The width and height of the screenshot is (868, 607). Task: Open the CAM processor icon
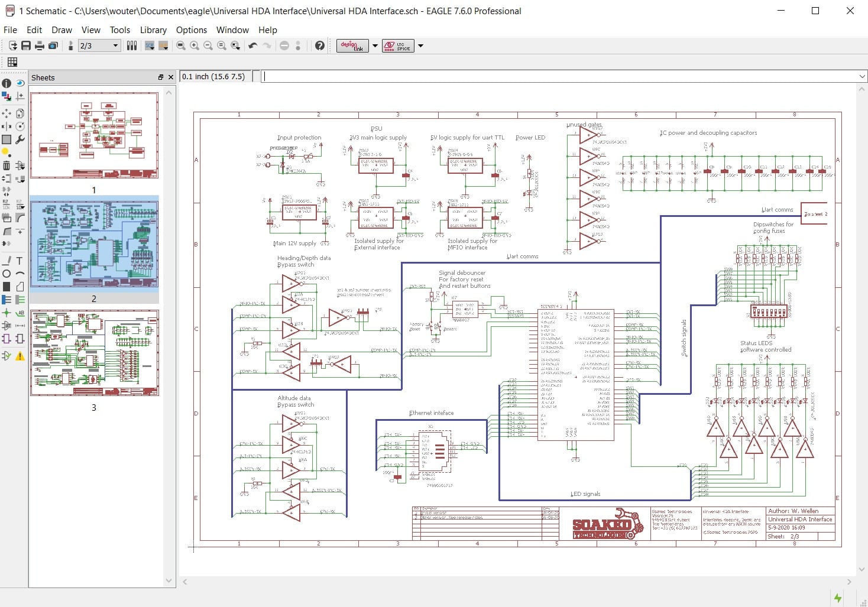click(x=53, y=46)
